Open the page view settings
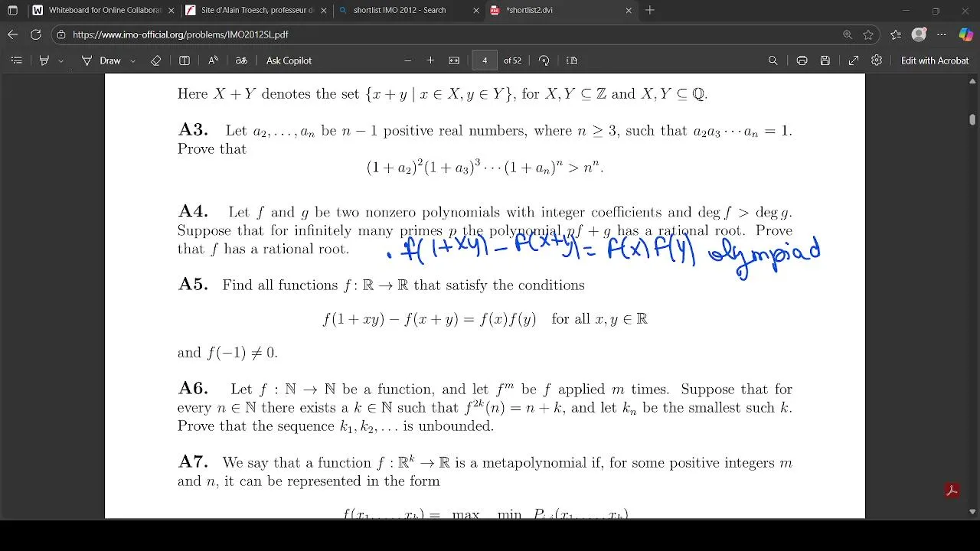Viewport: 980px width, 551px height. point(572,60)
